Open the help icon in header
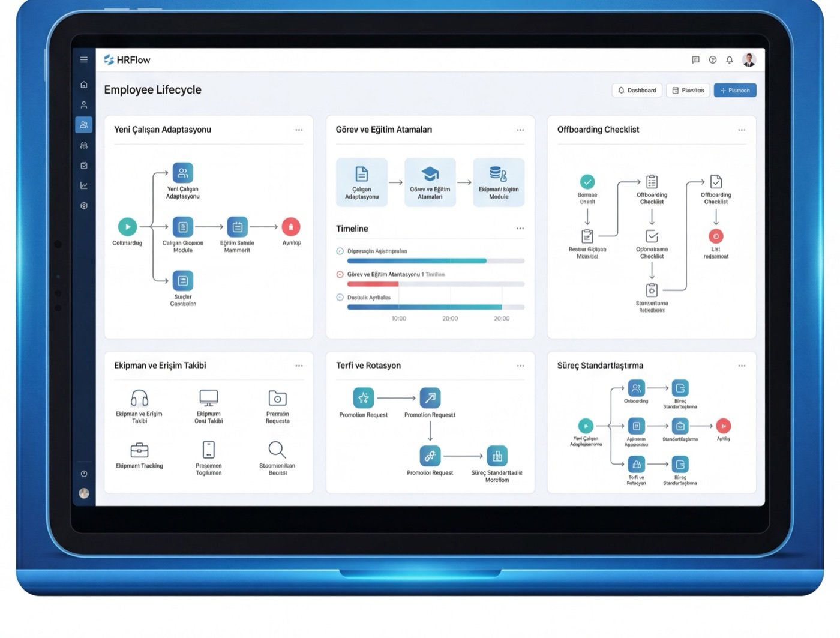 (x=713, y=59)
